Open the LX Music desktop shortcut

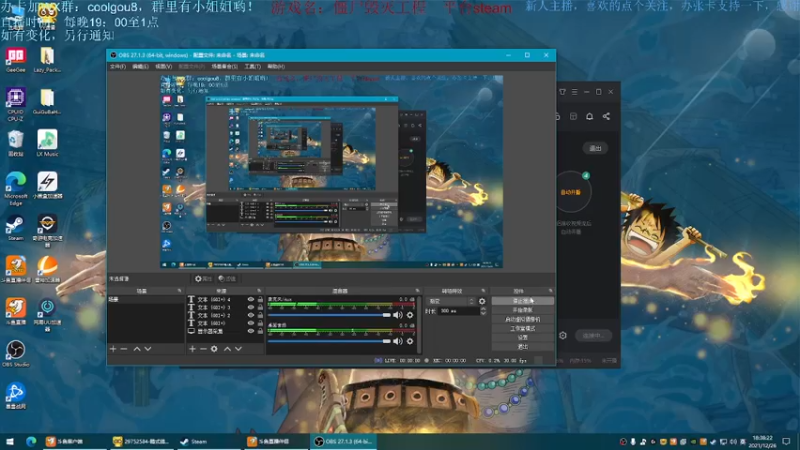pos(47,143)
